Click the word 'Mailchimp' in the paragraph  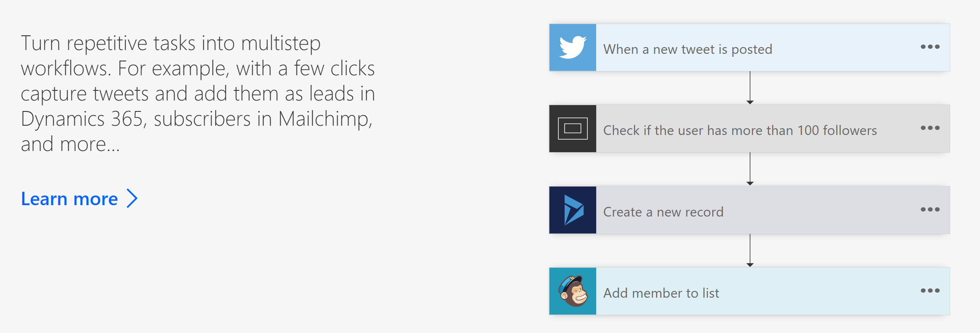pos(325,119)
